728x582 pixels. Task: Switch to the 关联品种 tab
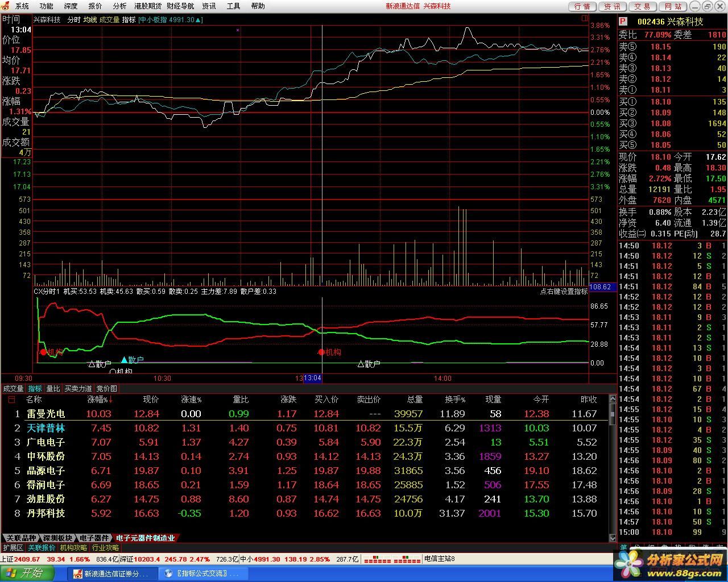coord(20,538)
